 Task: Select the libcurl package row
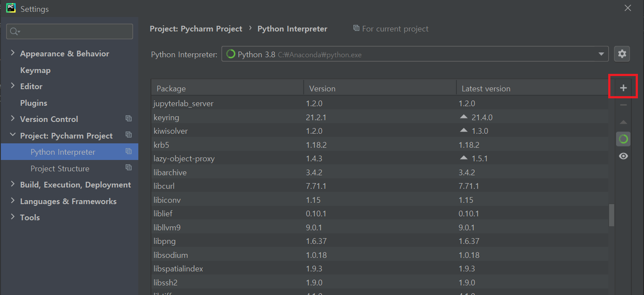380,186
